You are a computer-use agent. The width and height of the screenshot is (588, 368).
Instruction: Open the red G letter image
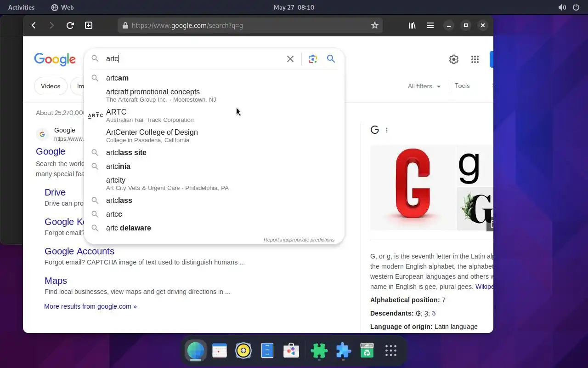click(413, 188)
